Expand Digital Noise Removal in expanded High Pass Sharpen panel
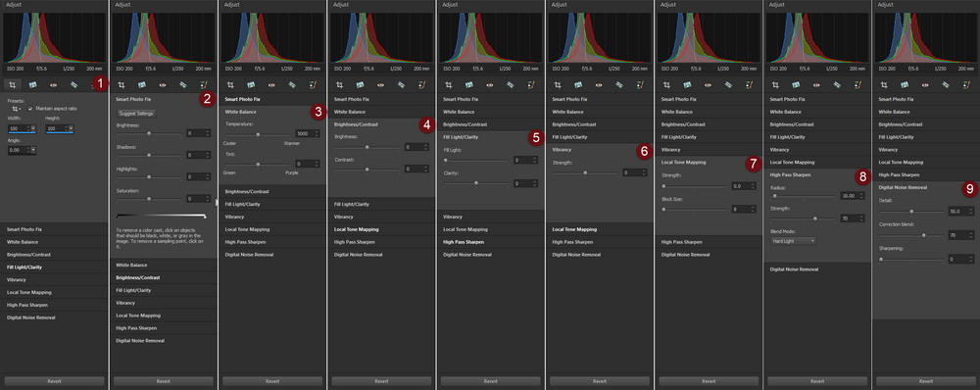 click(816, 269)
